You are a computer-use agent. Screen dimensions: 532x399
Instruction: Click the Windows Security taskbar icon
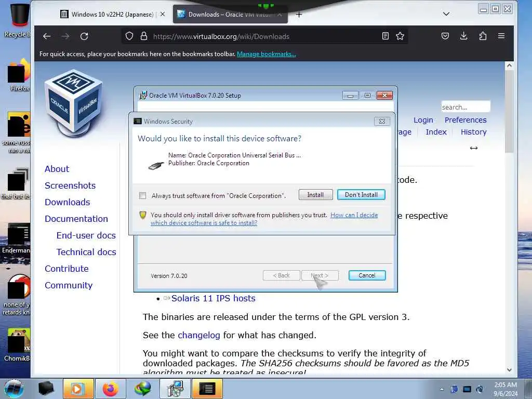(x=207, y=389)
